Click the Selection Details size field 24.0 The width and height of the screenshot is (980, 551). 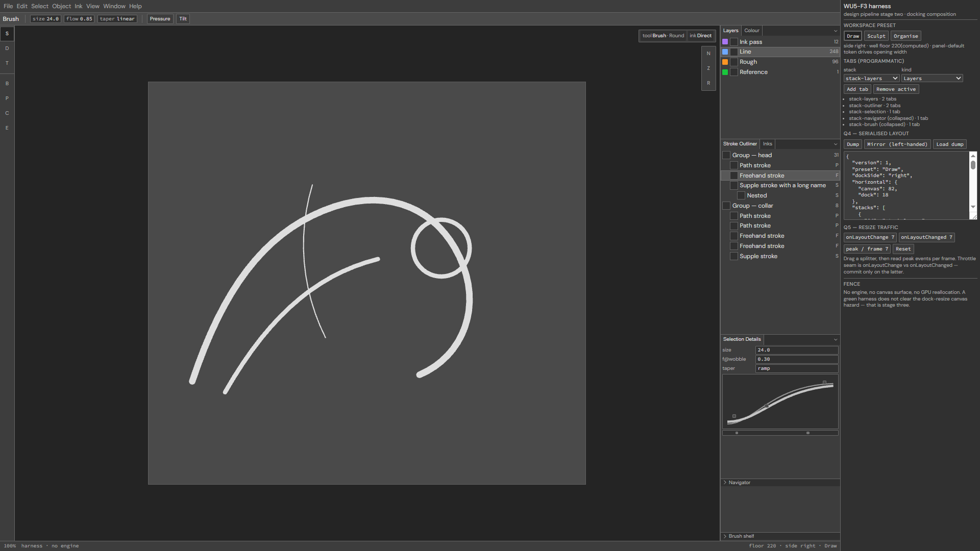(x=797, y=350)
